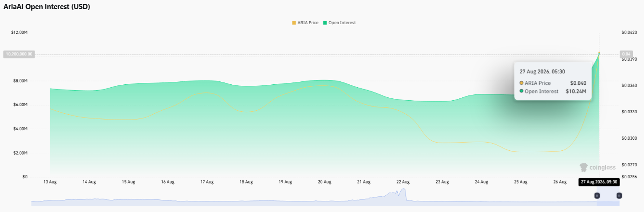Viewport: 644px width, 212px height.
Task: Click the 24 Aug axis label
Action: point(481,182)
